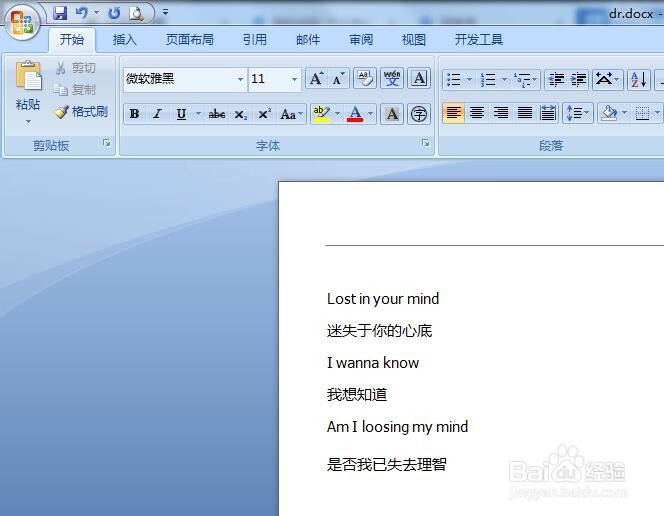Screen dimensions: 664x516
Task: Toggle italic formatting
Action: [x=158, y=114]
